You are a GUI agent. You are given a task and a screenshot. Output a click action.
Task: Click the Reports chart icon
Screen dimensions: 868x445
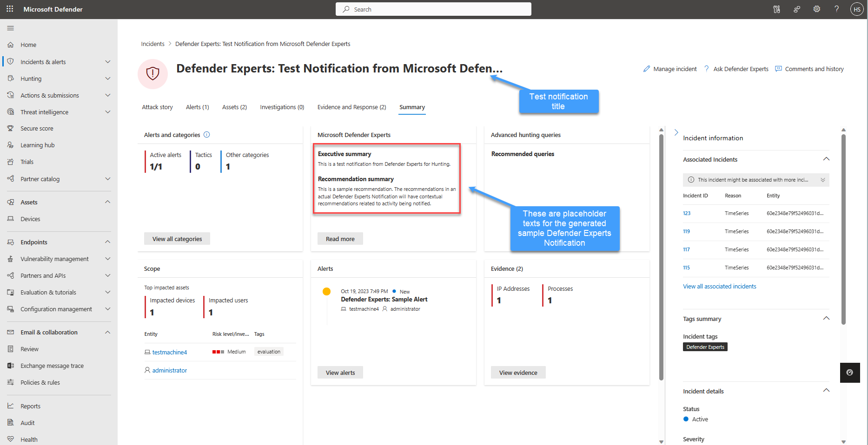tap(10, 406)
